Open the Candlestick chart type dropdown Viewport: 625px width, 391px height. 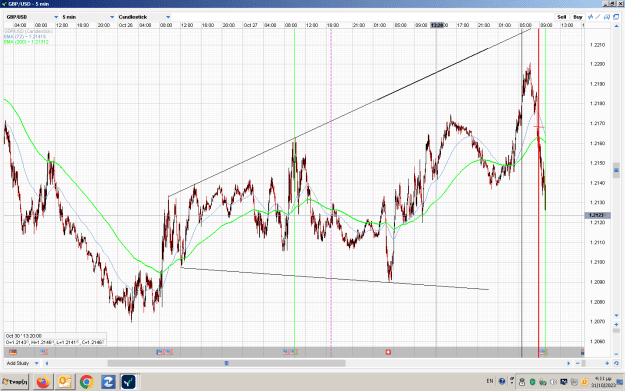[144, 17]
